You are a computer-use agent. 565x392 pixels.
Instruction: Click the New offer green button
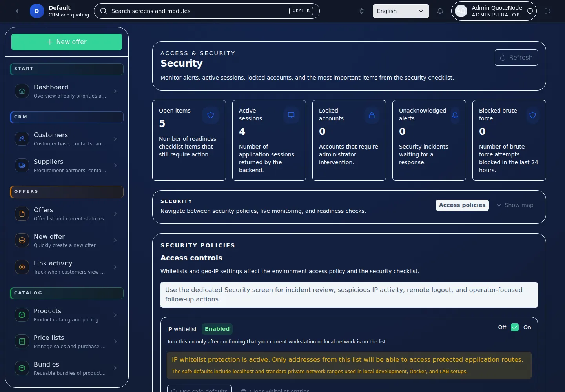coord(67,42)
